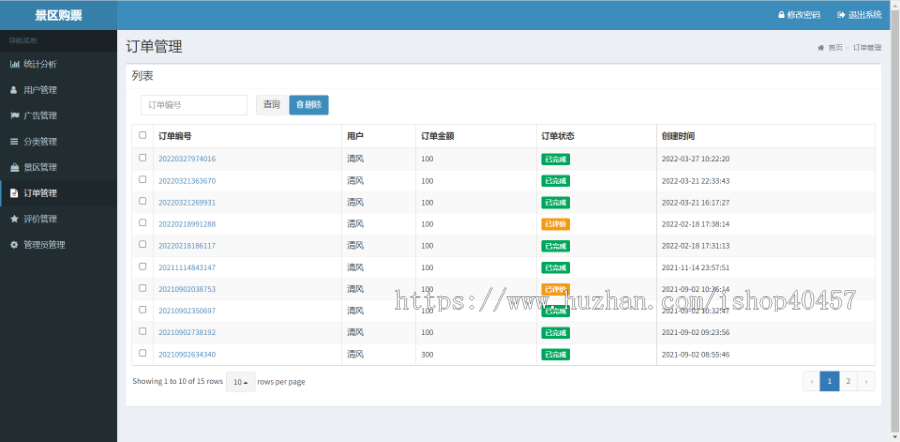Open order link 20210902634340
Viewport: 900px width, 442px height.
pyautogui.click(x=187, y=354)
